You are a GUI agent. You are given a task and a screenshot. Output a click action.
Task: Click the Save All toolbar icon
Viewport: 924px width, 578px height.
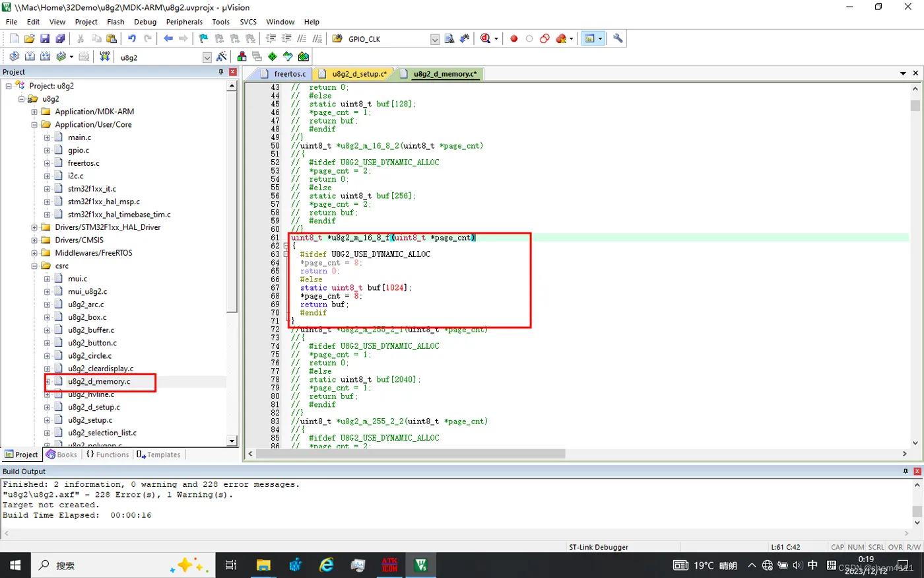click(x=60, y=39)
